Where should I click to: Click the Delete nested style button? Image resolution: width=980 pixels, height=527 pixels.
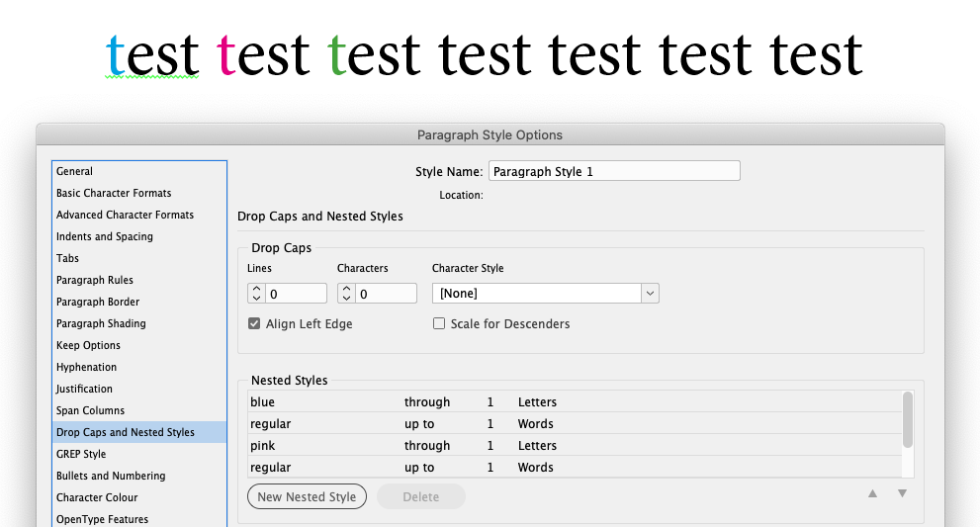[x=420, y=496]
